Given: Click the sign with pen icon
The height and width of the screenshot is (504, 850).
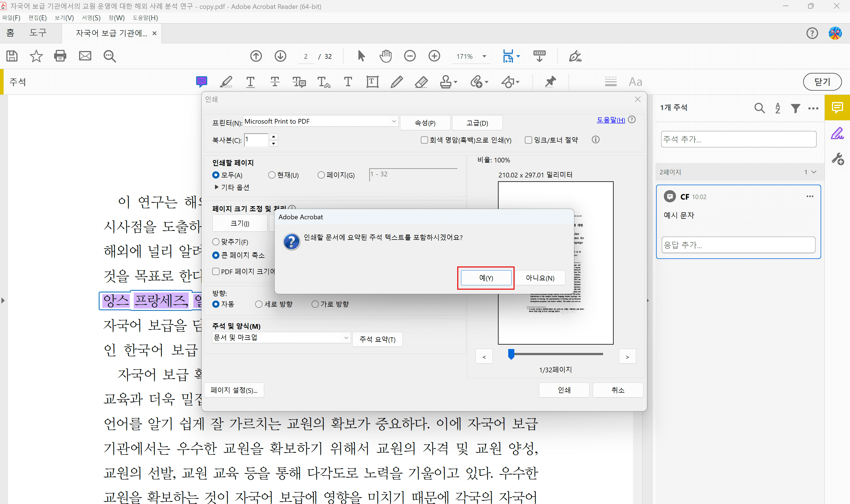Looking at the screenshot, I should tap(575, 56).
